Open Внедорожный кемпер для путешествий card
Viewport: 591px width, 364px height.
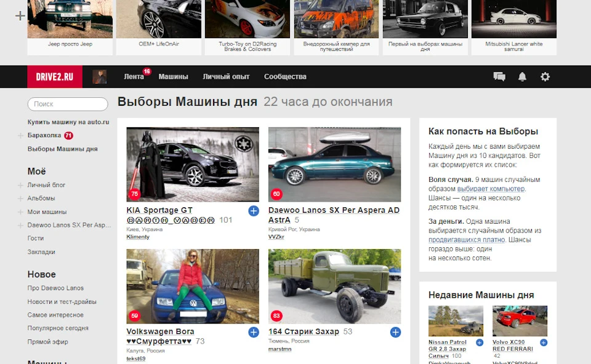[x=337, y=27]
